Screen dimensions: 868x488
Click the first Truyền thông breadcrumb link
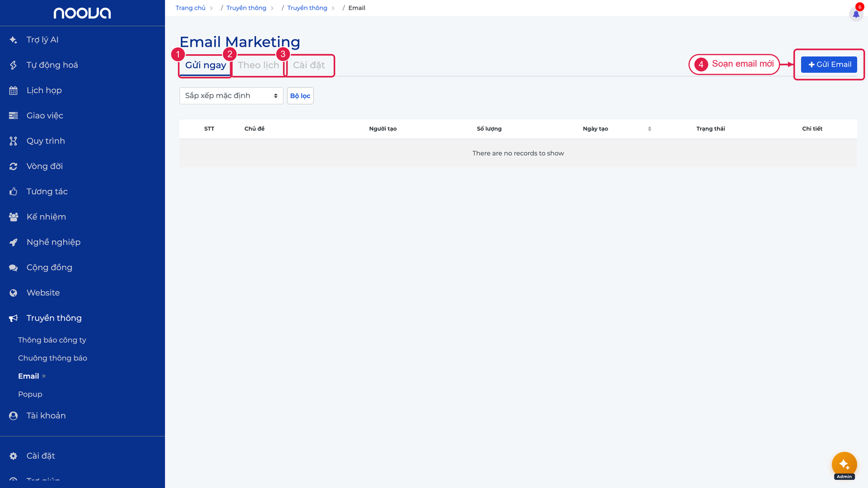(246, 8)
